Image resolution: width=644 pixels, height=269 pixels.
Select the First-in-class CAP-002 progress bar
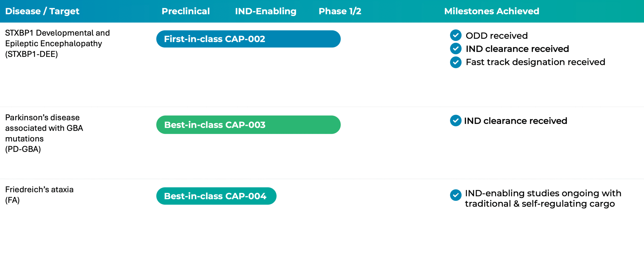point(248,39)
